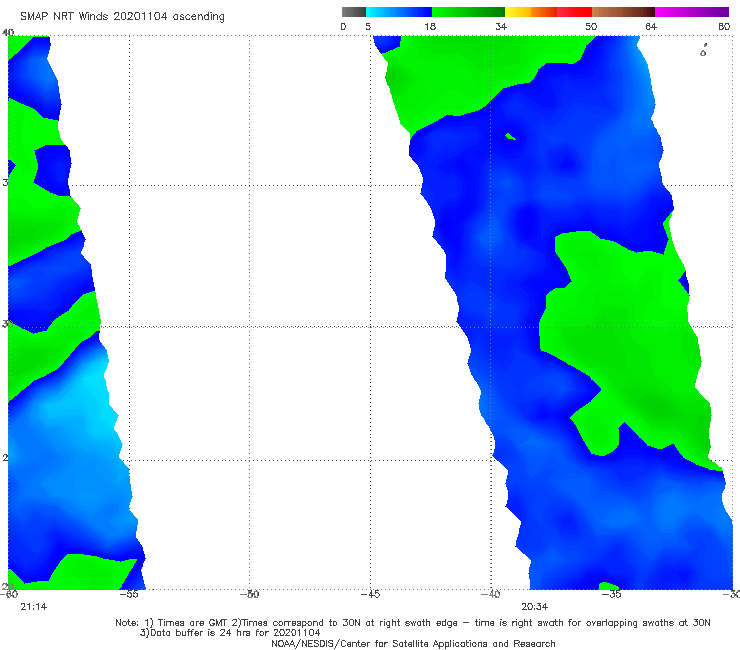Click color bar label '34'
This screenshot has height=650, width=740.
click(501, 26)
